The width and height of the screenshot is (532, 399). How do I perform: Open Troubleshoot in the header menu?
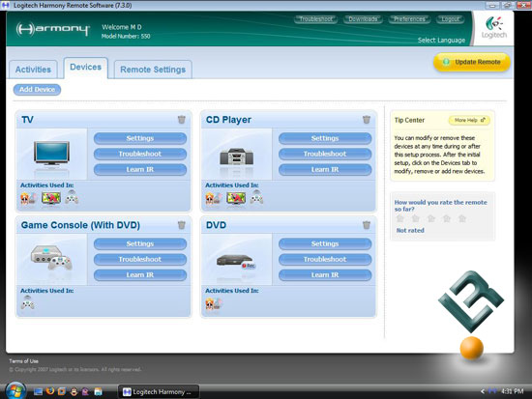[316, 19]
